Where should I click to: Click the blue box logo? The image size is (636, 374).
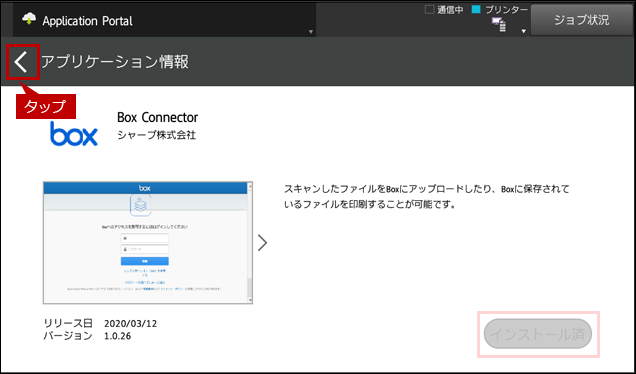click(x=74, y=134)
